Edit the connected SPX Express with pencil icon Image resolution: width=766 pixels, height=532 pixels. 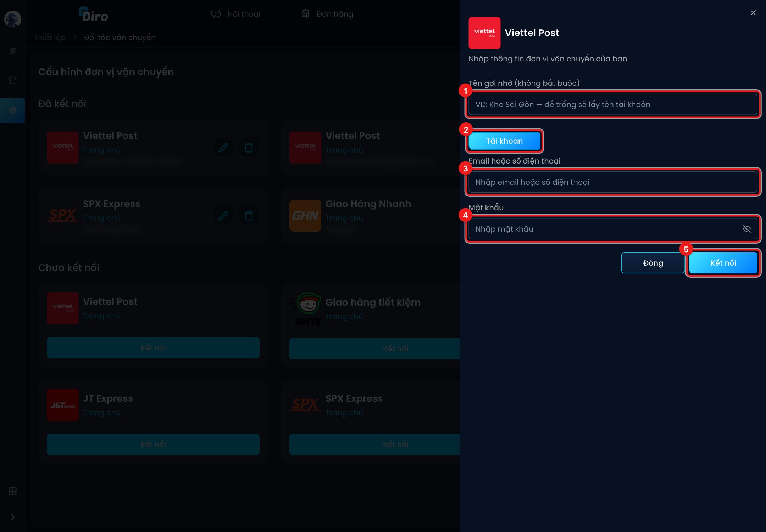click(x=223, y=215)
